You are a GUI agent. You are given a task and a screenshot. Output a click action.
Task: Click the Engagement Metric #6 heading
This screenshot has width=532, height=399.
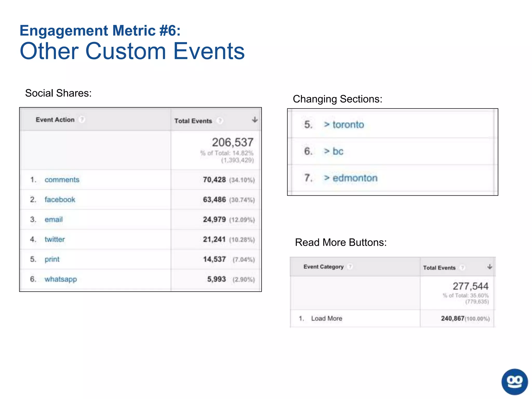[x=100, y=30]
